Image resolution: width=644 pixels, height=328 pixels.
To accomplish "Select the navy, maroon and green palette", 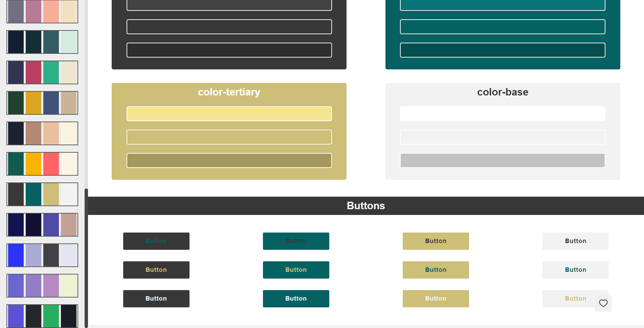I will [42, 72].
